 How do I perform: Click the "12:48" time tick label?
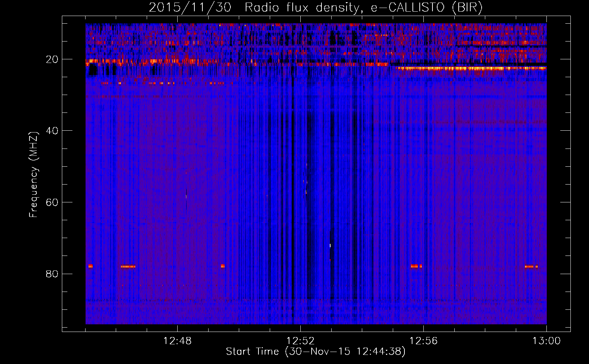[x=178, y=341]
